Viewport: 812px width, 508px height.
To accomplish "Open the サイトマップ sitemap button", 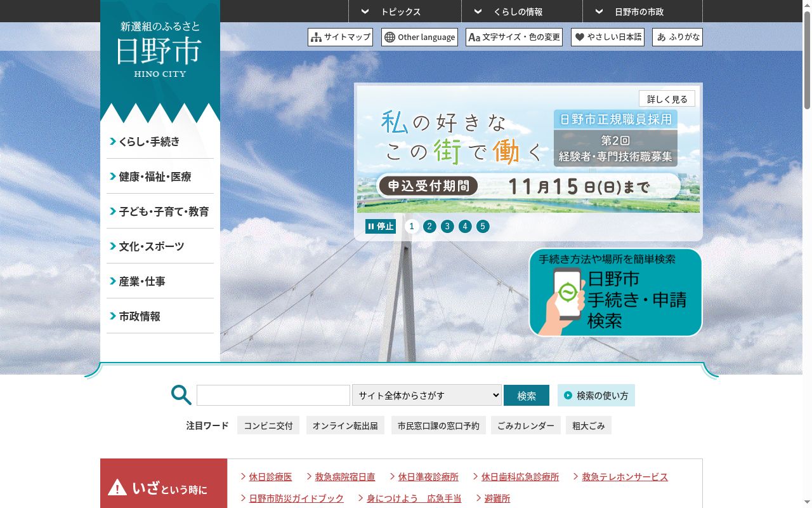I will tap(340, 37).
